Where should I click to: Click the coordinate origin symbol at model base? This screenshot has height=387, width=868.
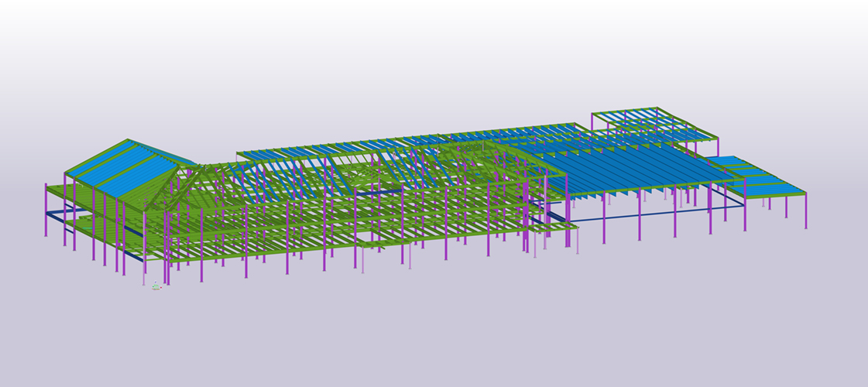point(156,286)
